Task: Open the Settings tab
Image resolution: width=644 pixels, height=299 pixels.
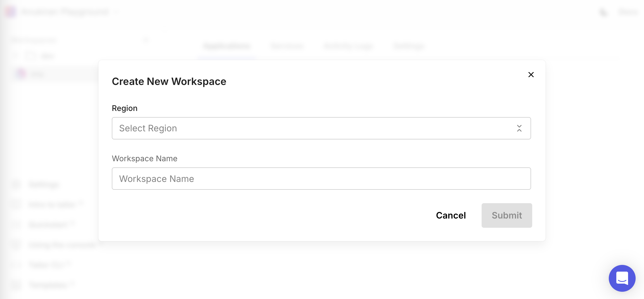Action: click(x=408, y=46)
